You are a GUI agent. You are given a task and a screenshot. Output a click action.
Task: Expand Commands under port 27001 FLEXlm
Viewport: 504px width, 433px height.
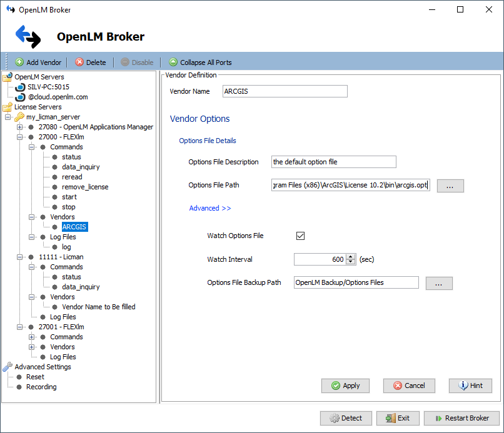pyautogui.click(x=32, y=337)
